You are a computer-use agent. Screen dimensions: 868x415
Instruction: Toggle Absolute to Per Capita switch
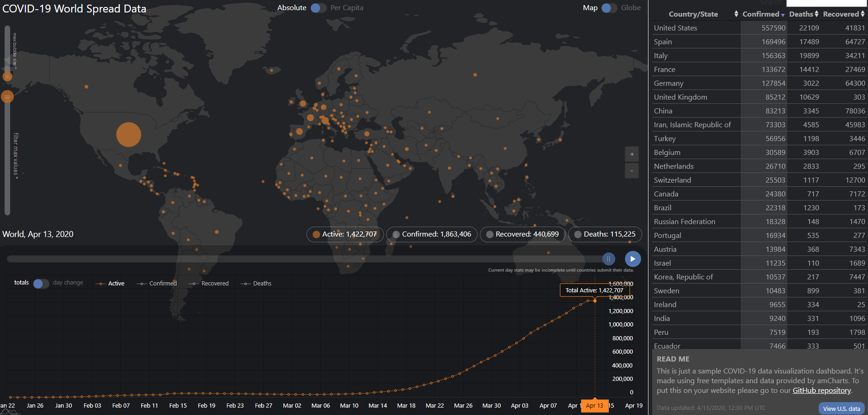[318, 8]
